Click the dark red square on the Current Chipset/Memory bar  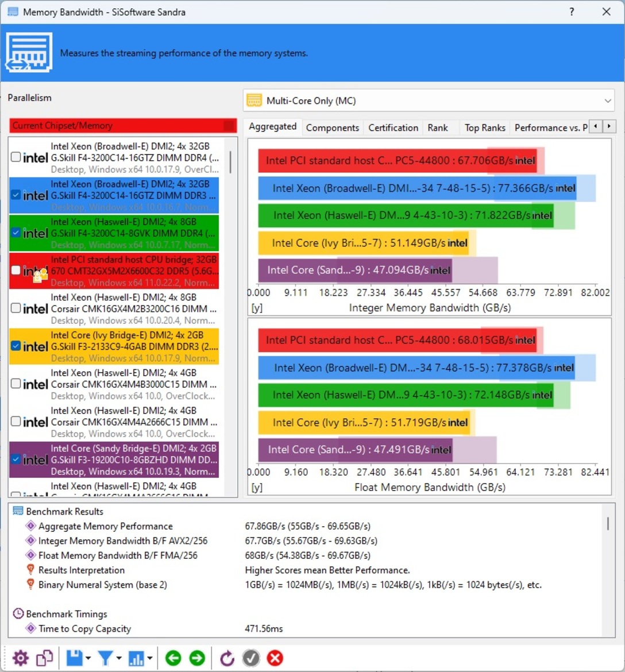pos(229,126)
